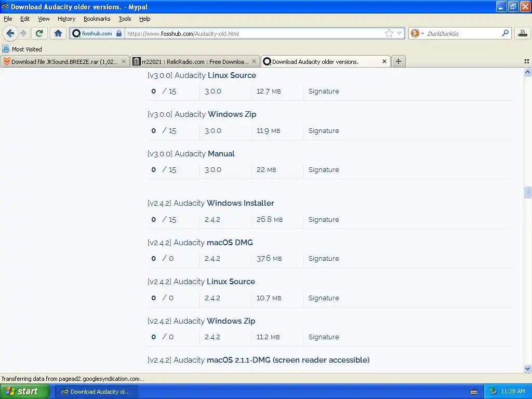532x399 pixels.
Task: Click the scrollbar down arrow
Action: 527,368
